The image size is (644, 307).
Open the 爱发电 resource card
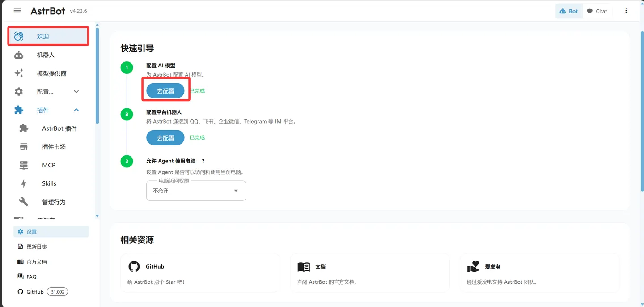point(539,273)
